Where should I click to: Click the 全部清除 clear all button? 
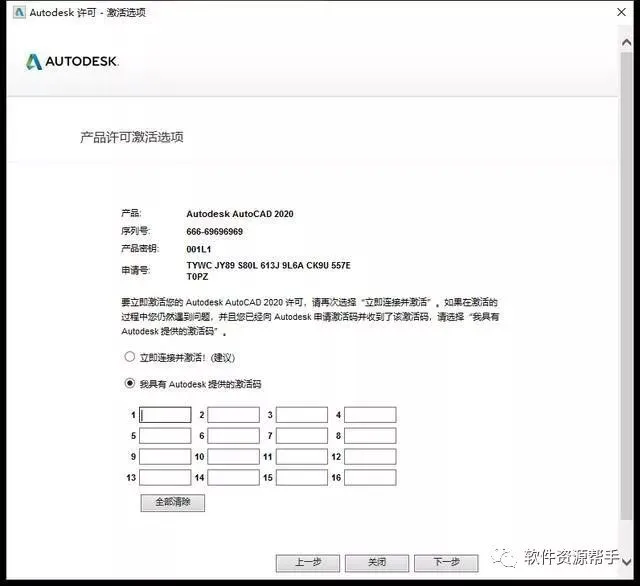173,502
